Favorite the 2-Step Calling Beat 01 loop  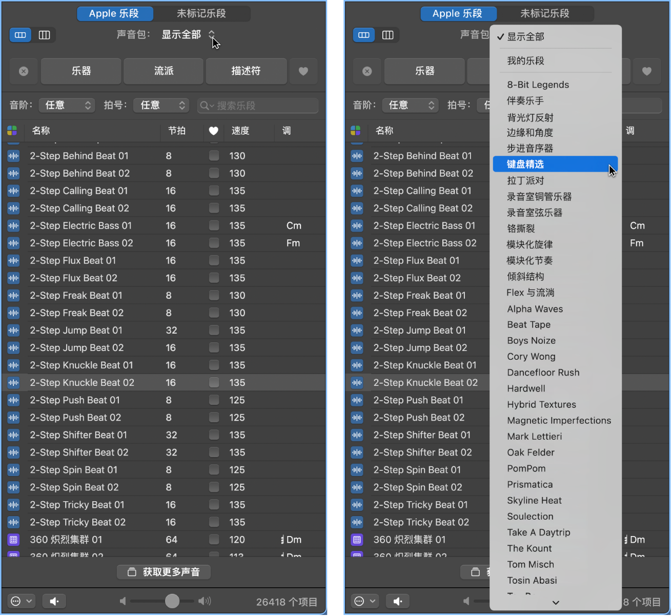pos(214,191)
